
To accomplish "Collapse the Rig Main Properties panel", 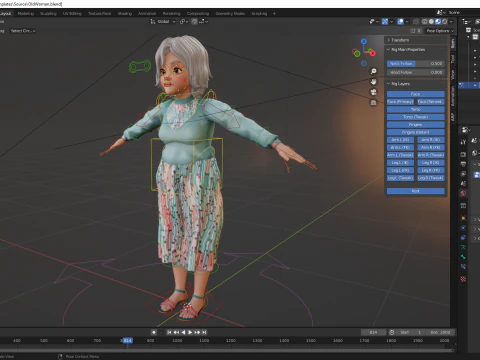I will [416, 50].
